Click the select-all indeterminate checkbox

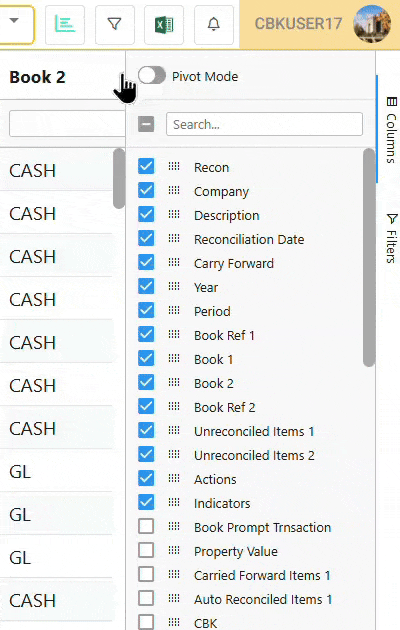(x=146, y=124)
